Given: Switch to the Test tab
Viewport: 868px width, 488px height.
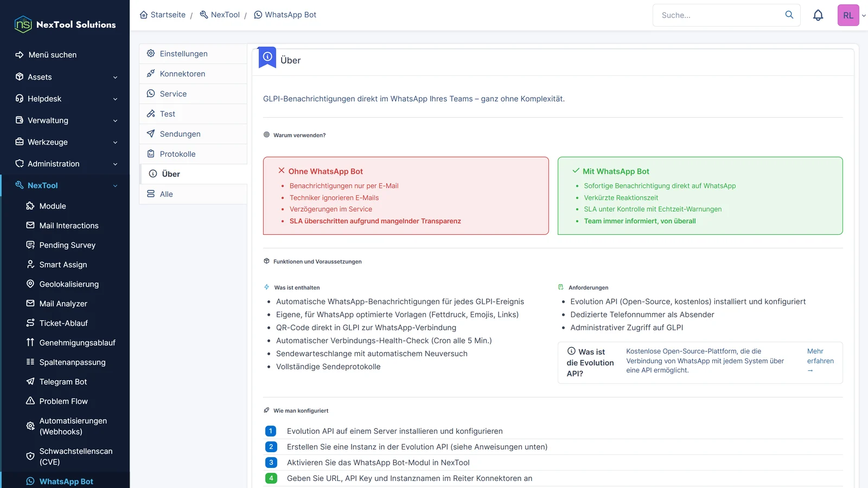Looking at the screenshot, I should point(193,114).
